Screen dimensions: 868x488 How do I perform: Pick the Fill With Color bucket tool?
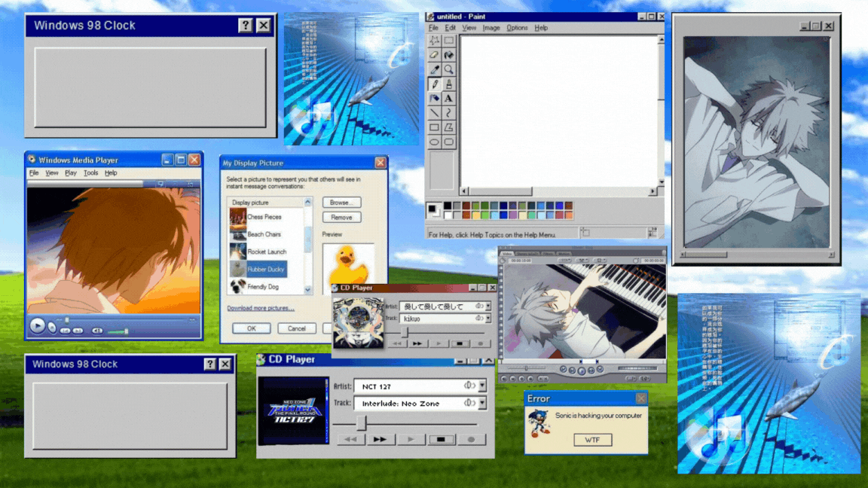(x=449, y=55)
